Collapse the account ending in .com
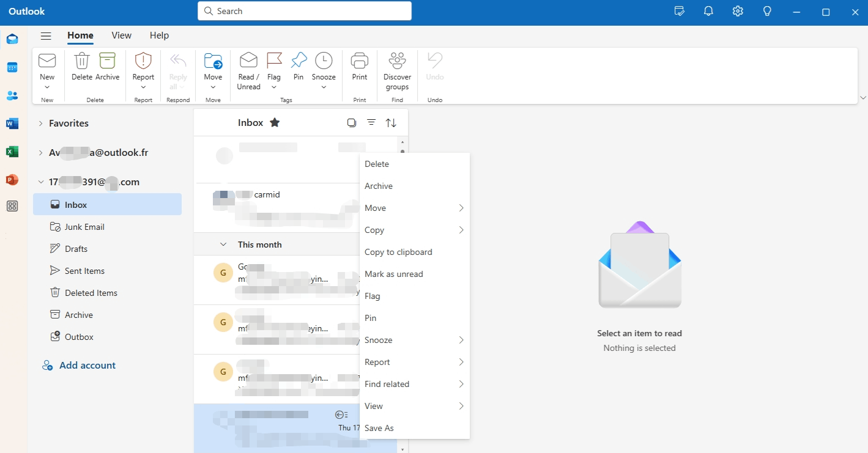Viewport: 868px width, 453px height. pos(40,182)
